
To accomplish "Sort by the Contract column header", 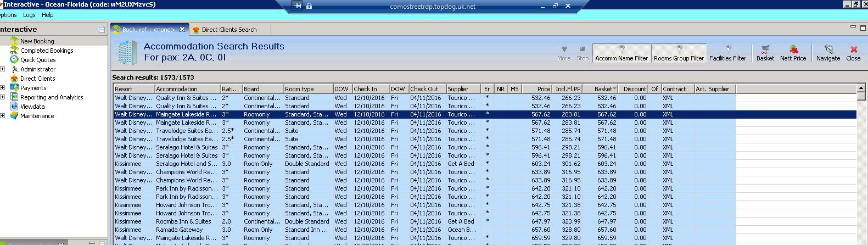I will (x=677, y=89).
